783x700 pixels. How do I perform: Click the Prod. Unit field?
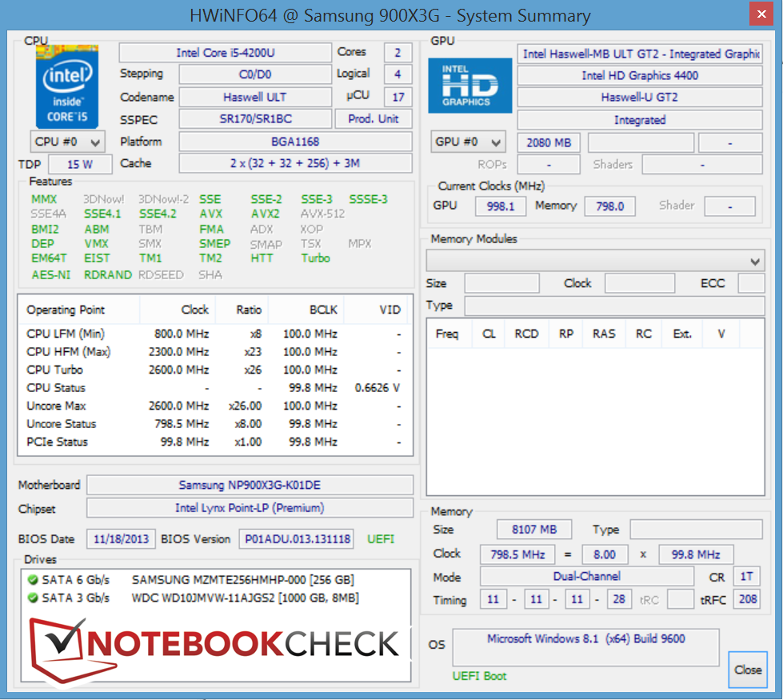374,119
